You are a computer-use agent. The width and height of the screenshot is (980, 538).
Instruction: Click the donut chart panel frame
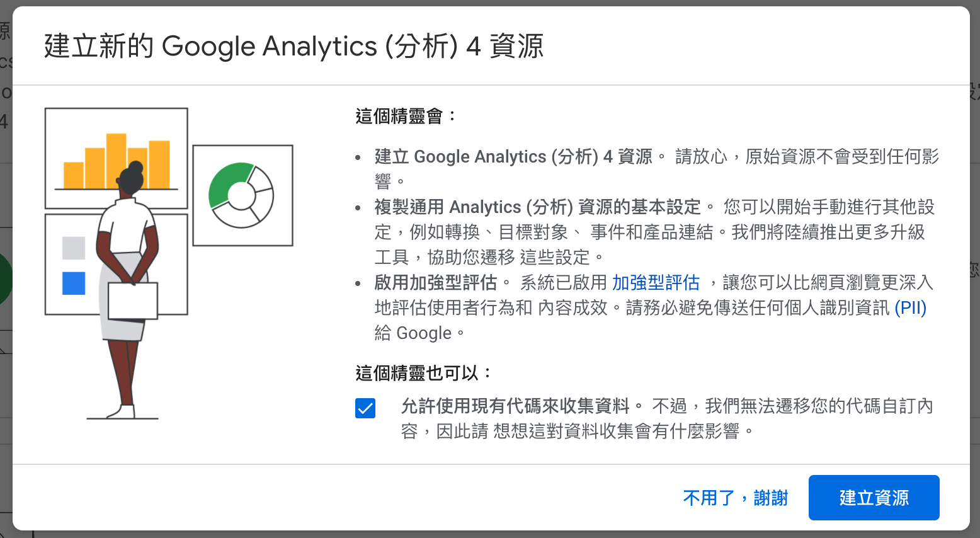click(x=243, y=195)
